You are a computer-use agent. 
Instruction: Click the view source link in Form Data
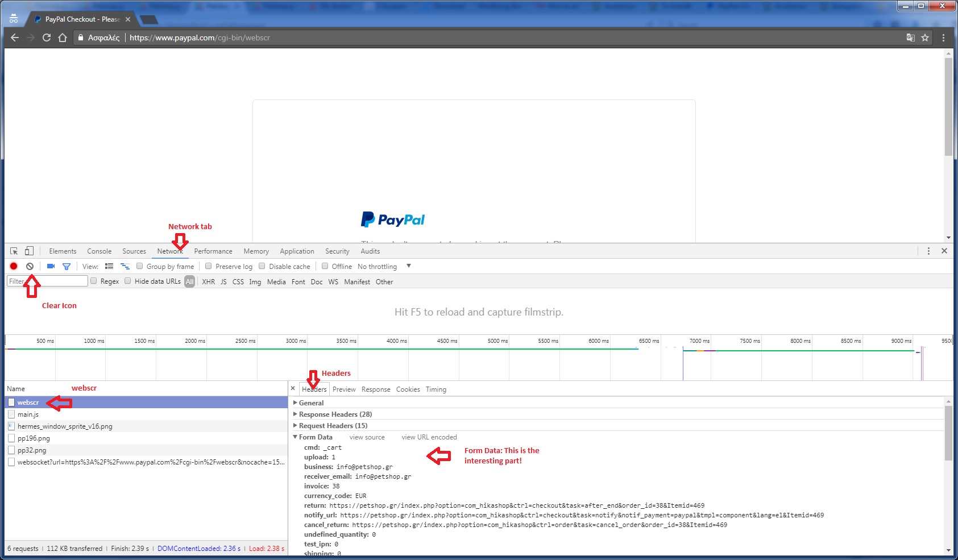coord(367,437)
